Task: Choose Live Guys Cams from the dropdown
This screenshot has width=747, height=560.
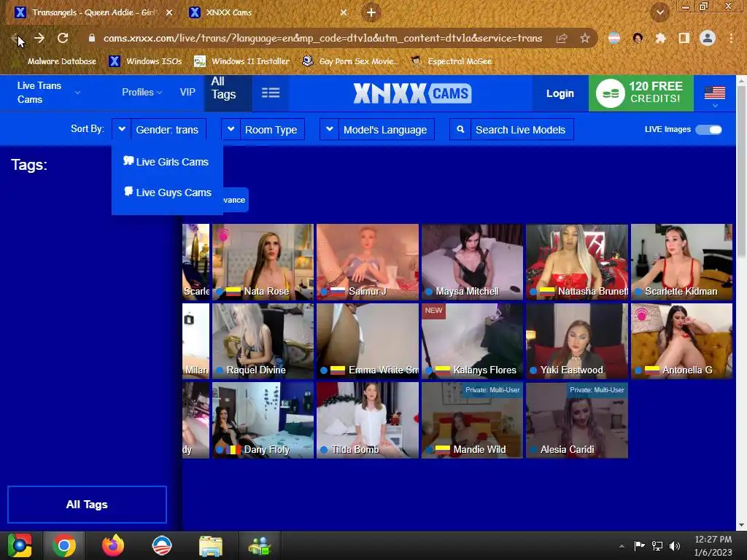Action: 168,192
